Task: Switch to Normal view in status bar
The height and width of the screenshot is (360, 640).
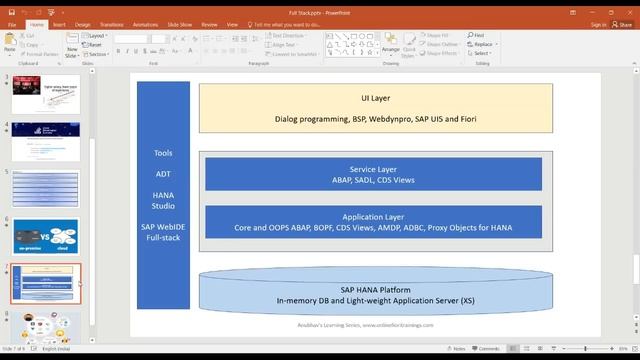Action: click(x=513, y=349)
